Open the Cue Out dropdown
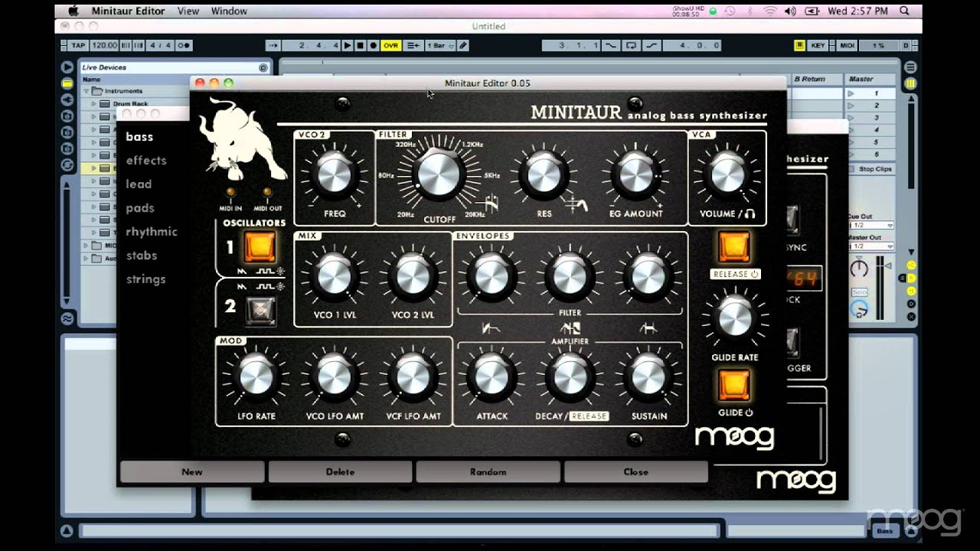This screenshot has height=551, width=980. pos(871,226)
